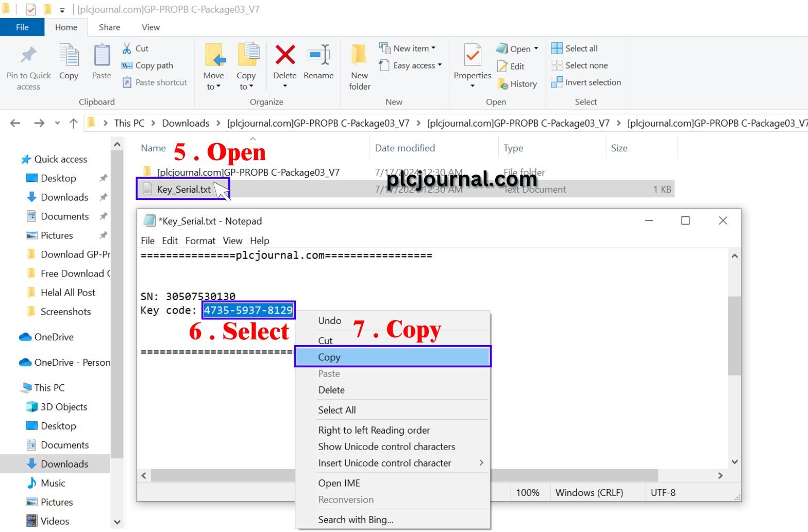Click the Notepad vertical scrollbar thumb
Viewport: 808px width, 532px height.
point(734,335)
